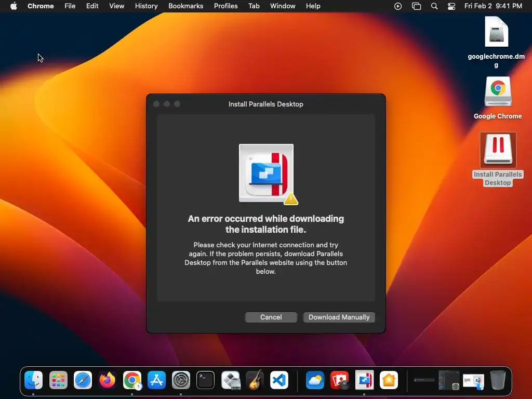Open Finder from the dock
Viewport: 532px width, 399px height.
point(34,380)
